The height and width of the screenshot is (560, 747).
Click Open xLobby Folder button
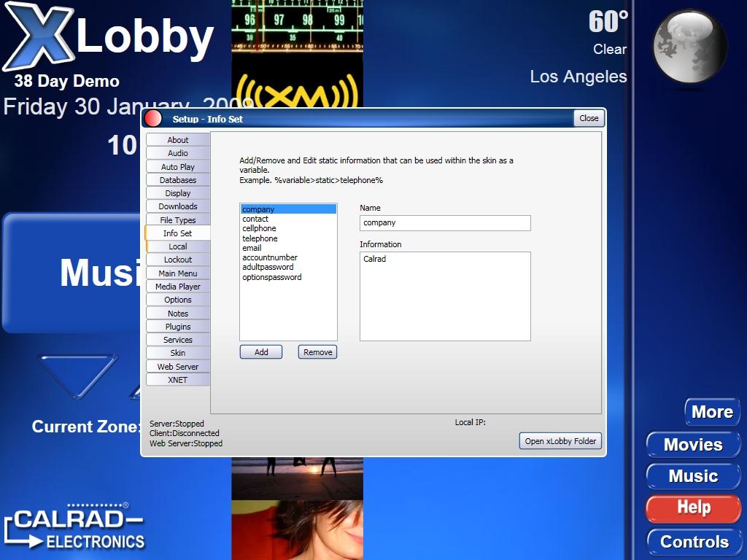tap(560, 441)
